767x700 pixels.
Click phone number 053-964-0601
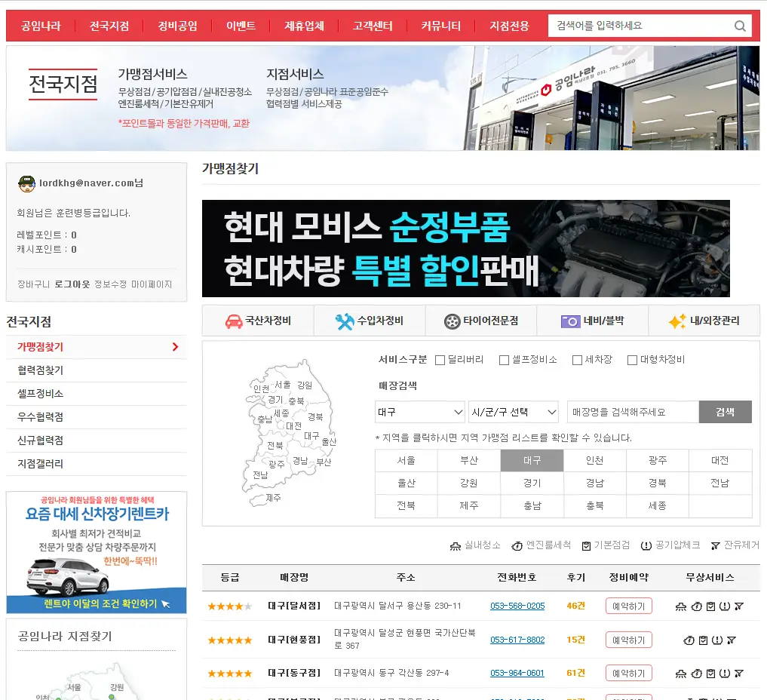(517, 673)
